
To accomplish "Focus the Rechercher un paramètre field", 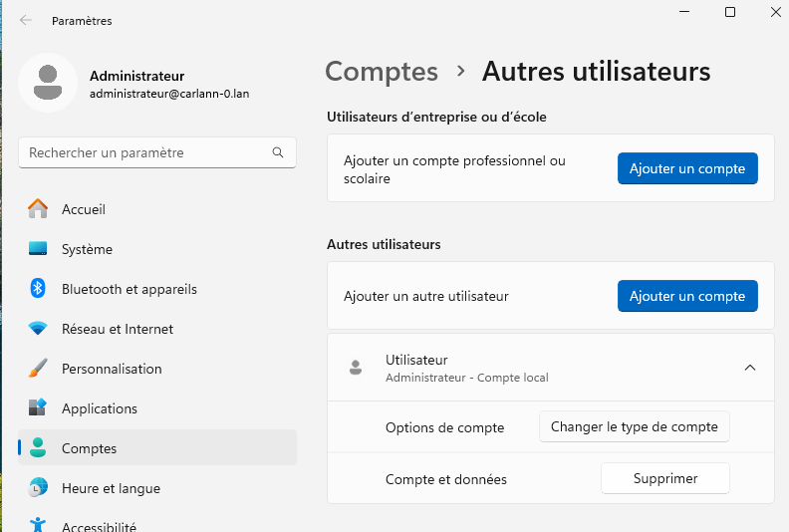I will point(157,152).
